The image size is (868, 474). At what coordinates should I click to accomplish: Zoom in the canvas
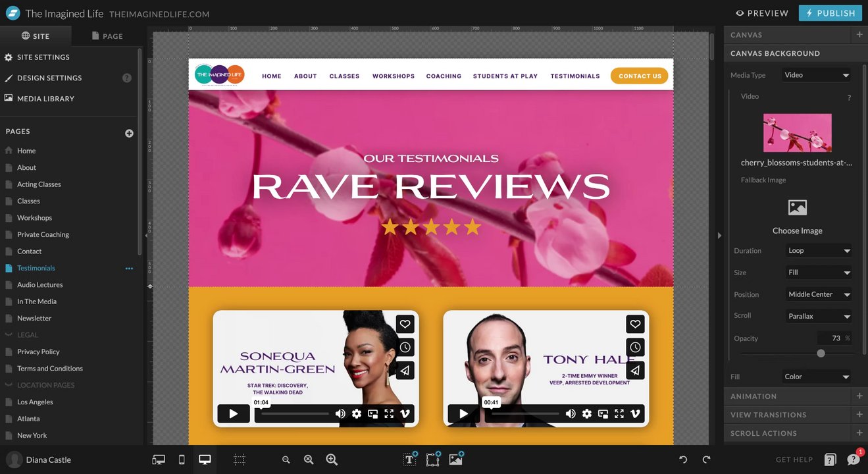coord(332,460)
